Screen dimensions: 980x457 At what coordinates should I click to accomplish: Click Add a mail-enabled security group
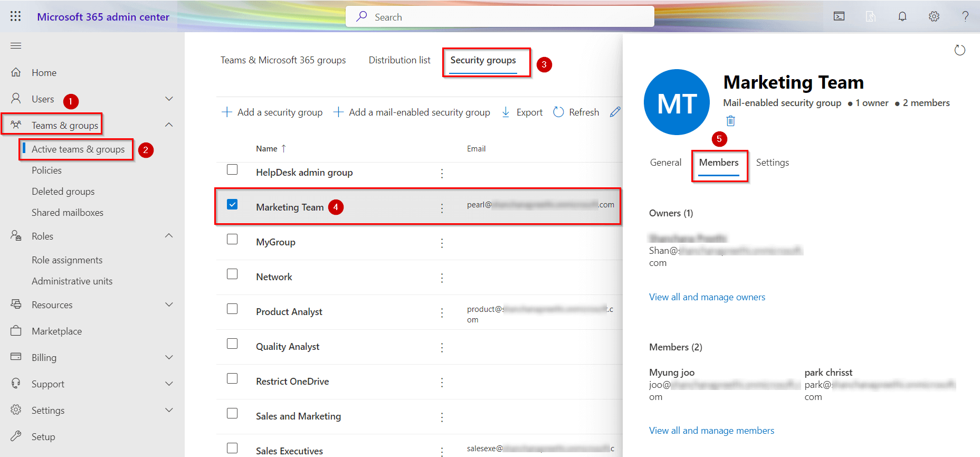412,112
